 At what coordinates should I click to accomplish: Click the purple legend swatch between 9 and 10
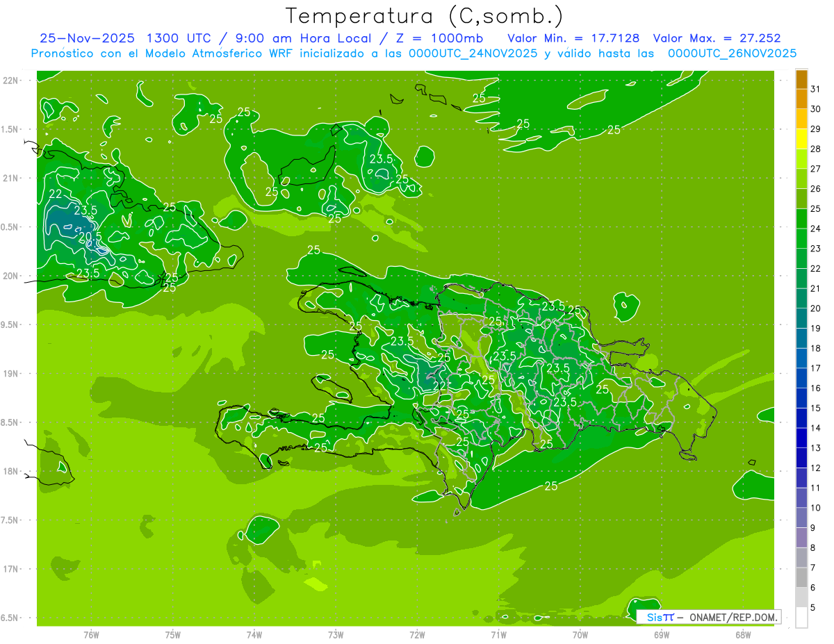tap(801, 518)
